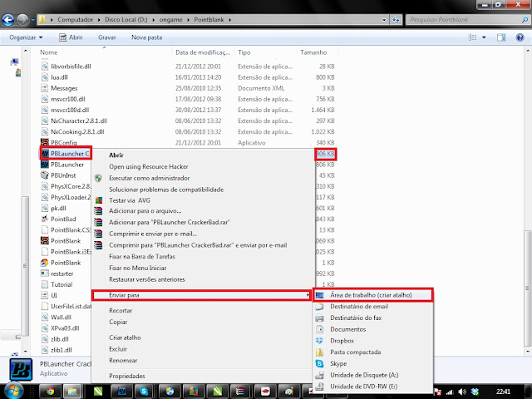The image size is (532, 399).
Task: Select PBUnInst uninstaller icon
Action: (x=44, y=175)
